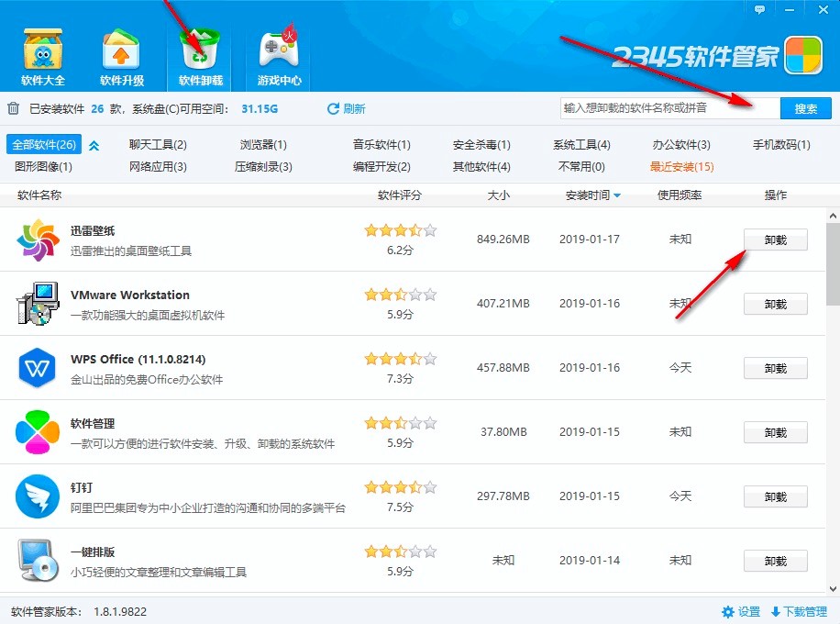Open 设置 via the gear icon
The height and width of the screenshot is (624, 840).
pos(728,612)
